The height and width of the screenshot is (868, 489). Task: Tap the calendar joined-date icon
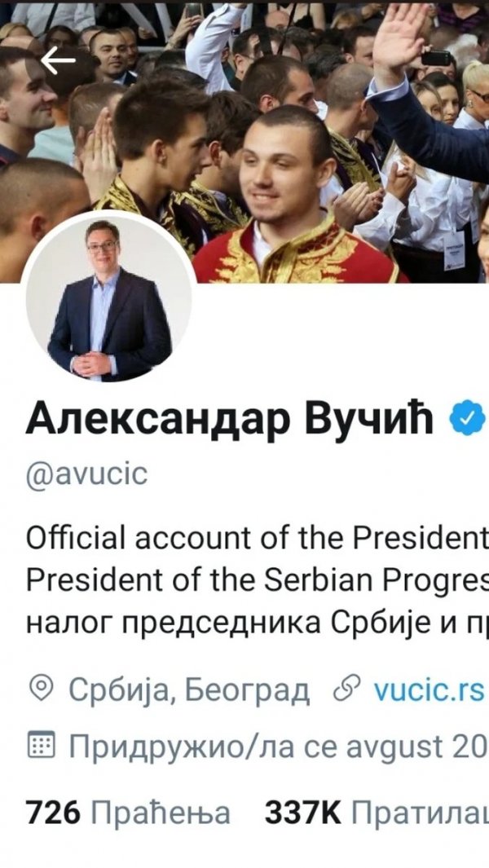pyautogui.click(x=41, y=745)
